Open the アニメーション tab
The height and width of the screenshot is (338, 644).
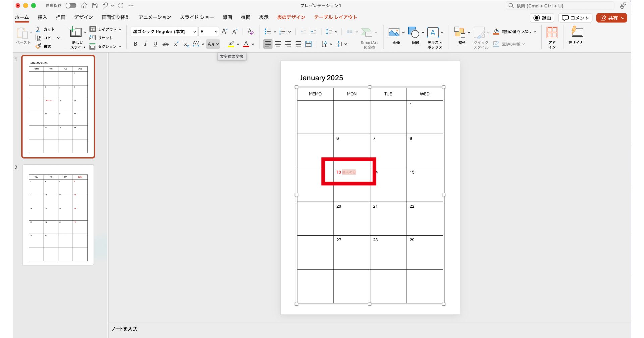(155, 17)
